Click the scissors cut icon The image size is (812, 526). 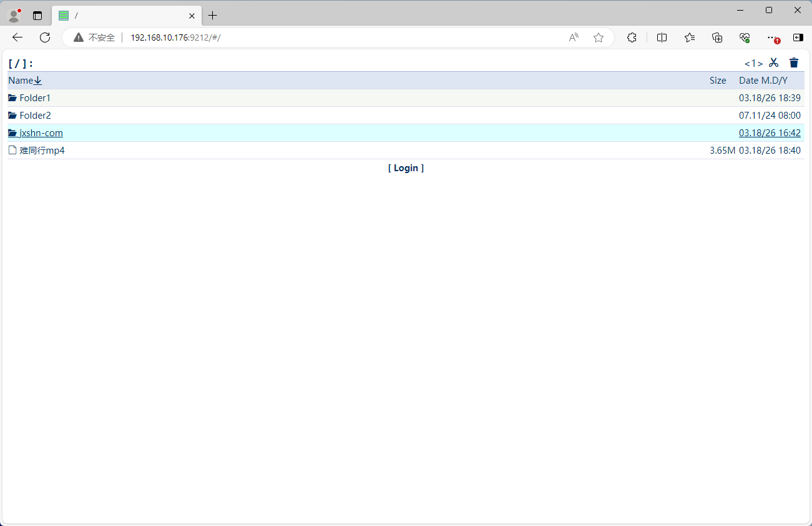(774, 62)
